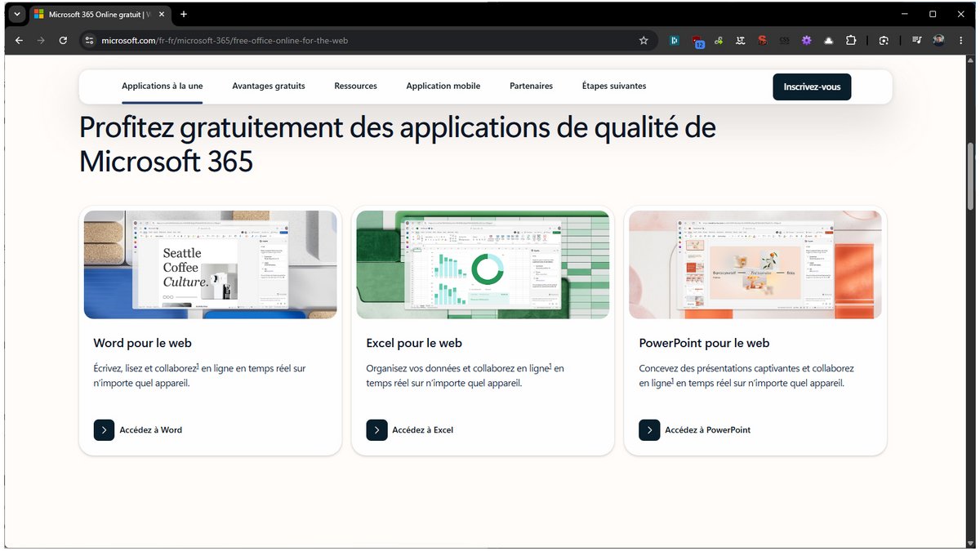Open the white cloud extension icon
This screenshot has height=551, width=980.
click(828, 40)
